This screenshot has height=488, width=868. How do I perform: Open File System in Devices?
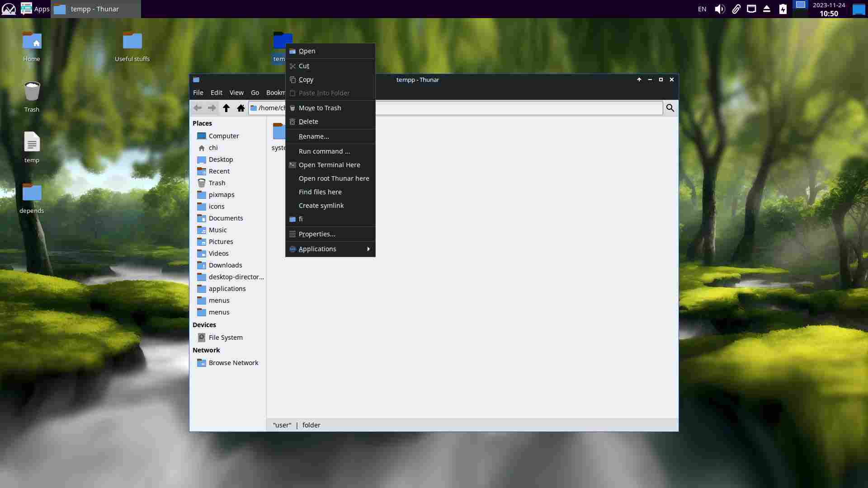coord(225,338)
